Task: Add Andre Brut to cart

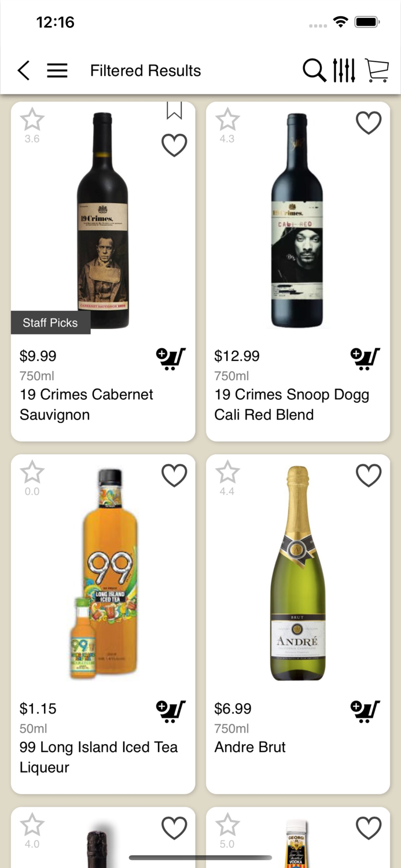Action: click(x=366, y=711)
